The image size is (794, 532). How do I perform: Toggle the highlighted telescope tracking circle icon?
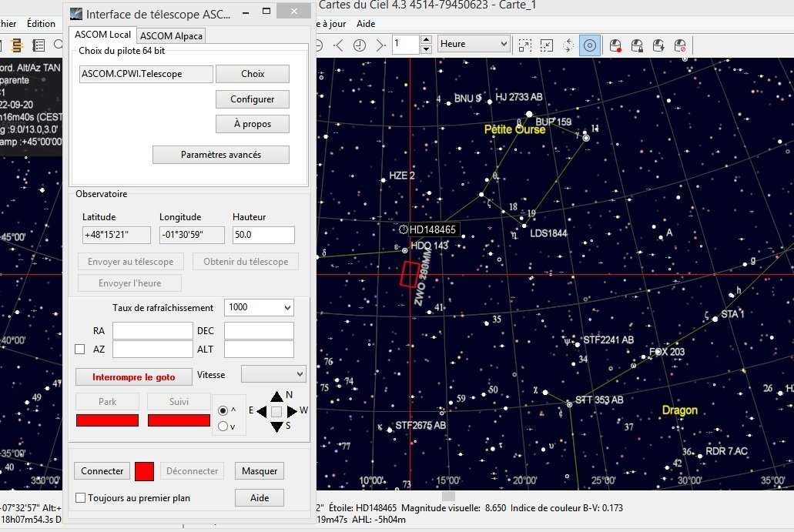coord(590,45)
